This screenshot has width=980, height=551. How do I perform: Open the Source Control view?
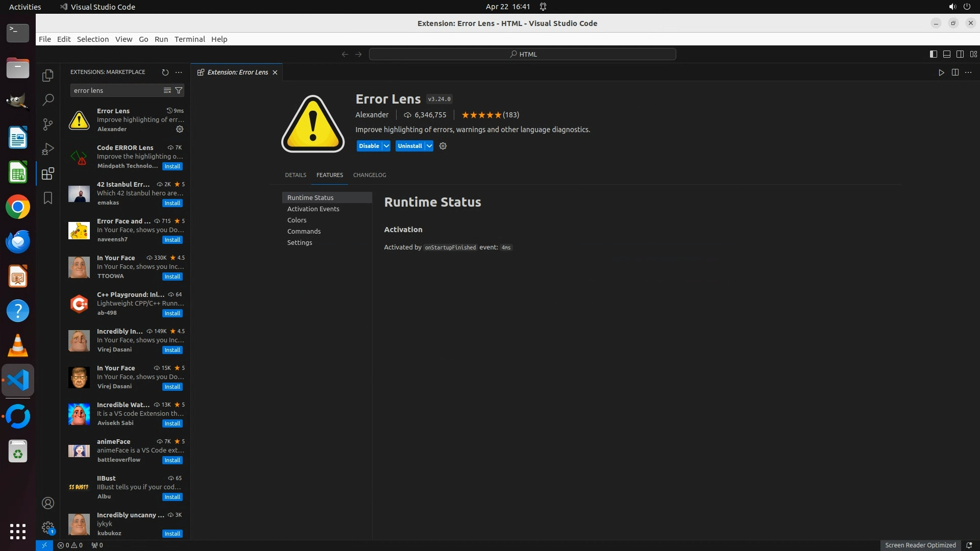point(48,124)
